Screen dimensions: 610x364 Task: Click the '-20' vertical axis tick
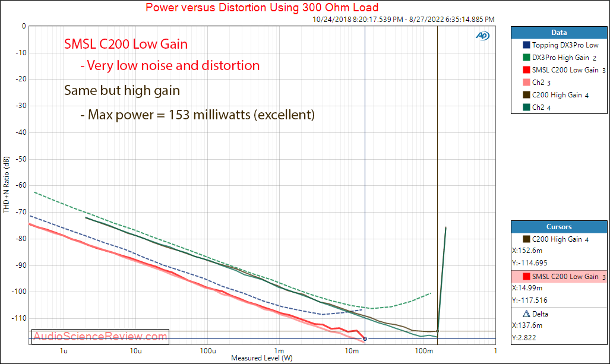tap(21, 80)
